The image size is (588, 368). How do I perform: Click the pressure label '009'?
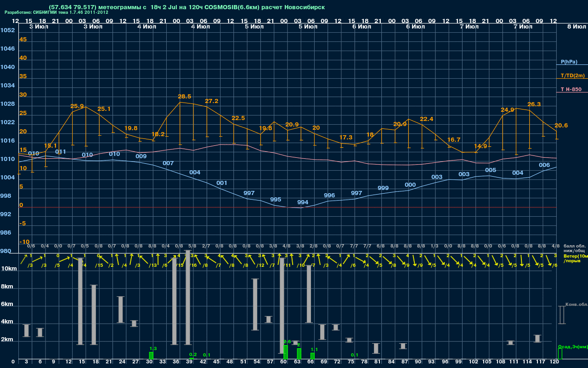point(141,156)
